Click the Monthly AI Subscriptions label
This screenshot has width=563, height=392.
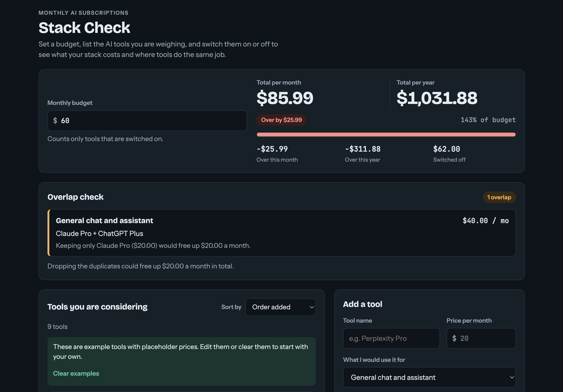83,13
